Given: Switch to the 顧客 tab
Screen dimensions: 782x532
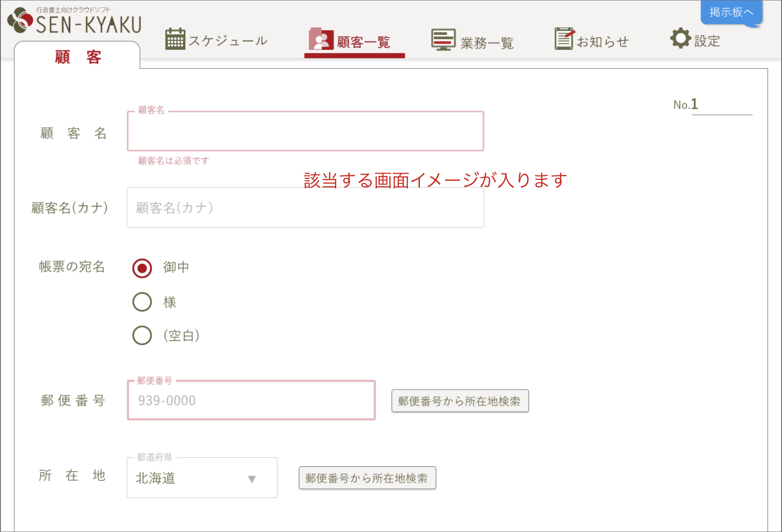Looking at the screenshot, I should [77, 57].
